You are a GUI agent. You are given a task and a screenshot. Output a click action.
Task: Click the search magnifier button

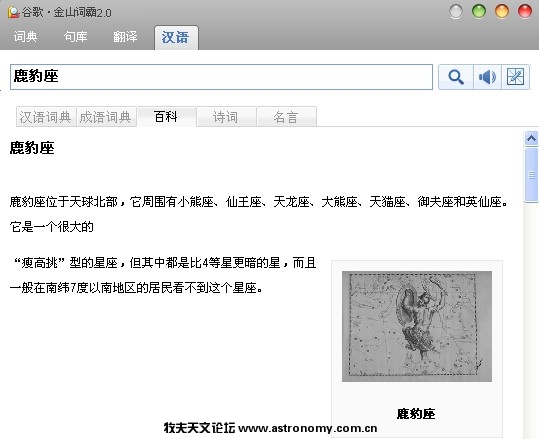tap(456, 77)
